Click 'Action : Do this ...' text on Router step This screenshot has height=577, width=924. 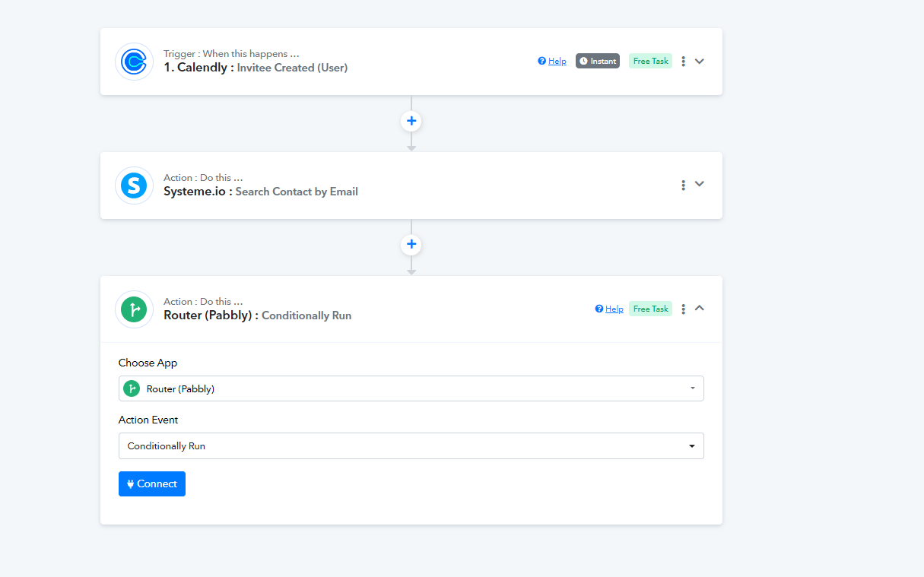(x=203, y=302)
